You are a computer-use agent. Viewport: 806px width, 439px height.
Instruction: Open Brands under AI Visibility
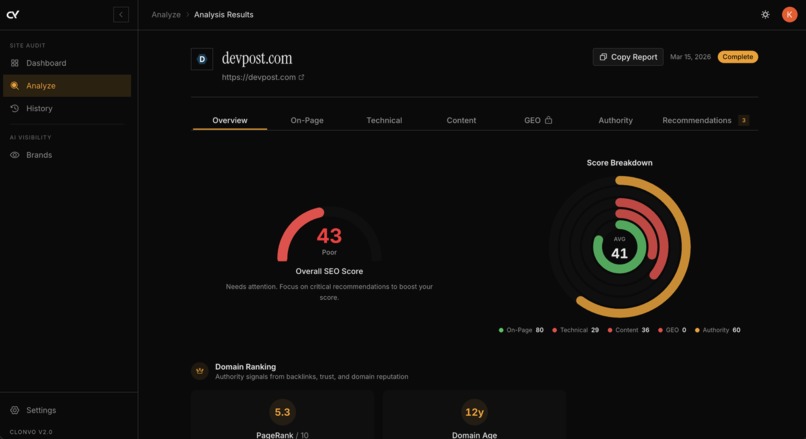67,155
